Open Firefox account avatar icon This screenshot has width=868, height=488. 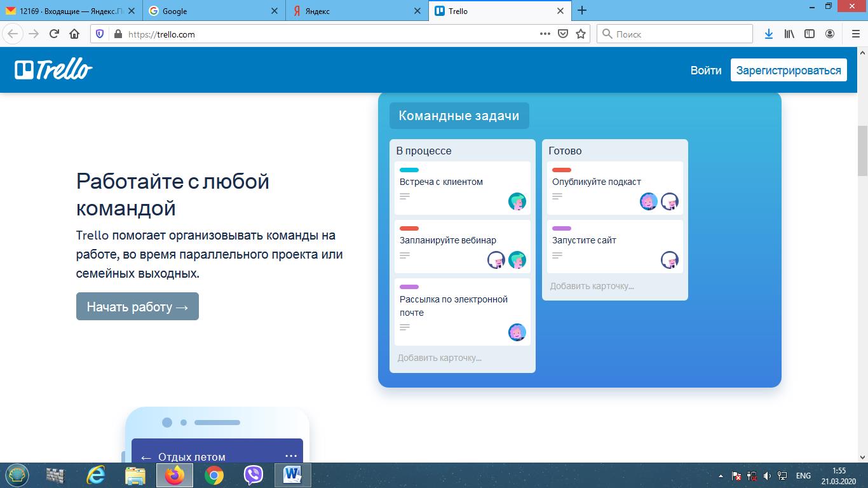tap(830, 34)
